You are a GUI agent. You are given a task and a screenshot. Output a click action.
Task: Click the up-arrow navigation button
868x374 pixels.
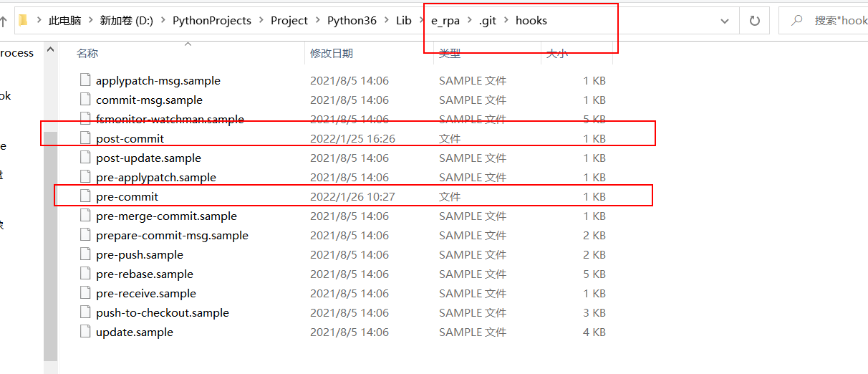pos(4,21)
